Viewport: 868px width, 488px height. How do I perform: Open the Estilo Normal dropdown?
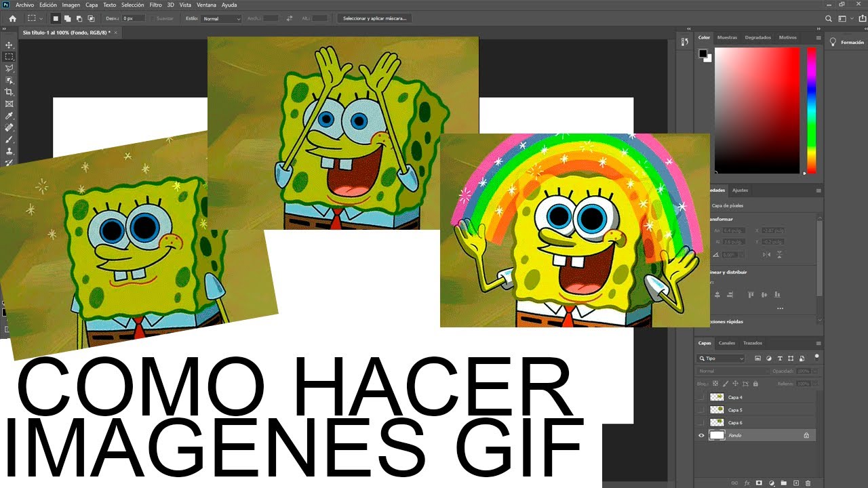click(x=221, y=18)
